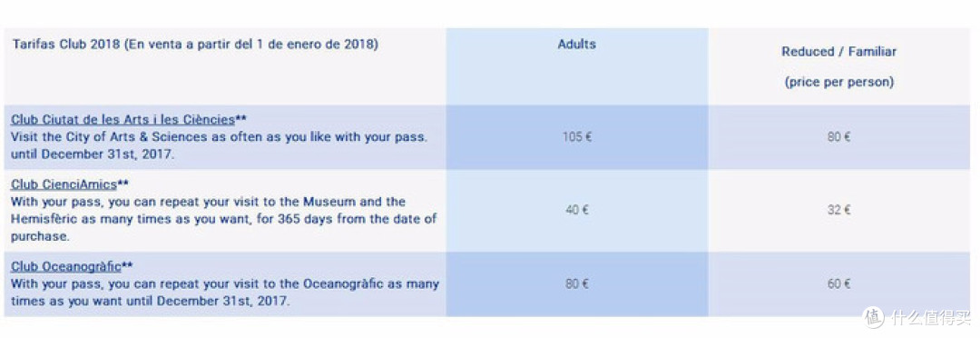Select the 80 € reduced price, first row
Viewport: 980px width, 338px height.
(838, 137)
